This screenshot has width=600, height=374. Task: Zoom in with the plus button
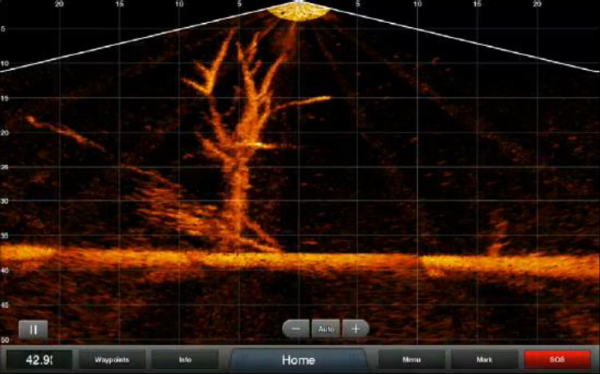(355, 328)
